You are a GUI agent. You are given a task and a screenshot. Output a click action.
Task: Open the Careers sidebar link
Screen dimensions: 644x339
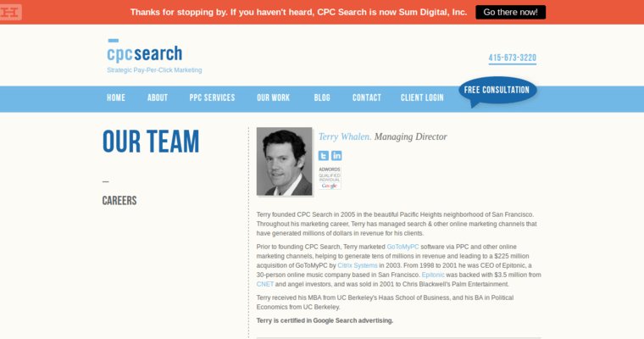coord(119,201)
